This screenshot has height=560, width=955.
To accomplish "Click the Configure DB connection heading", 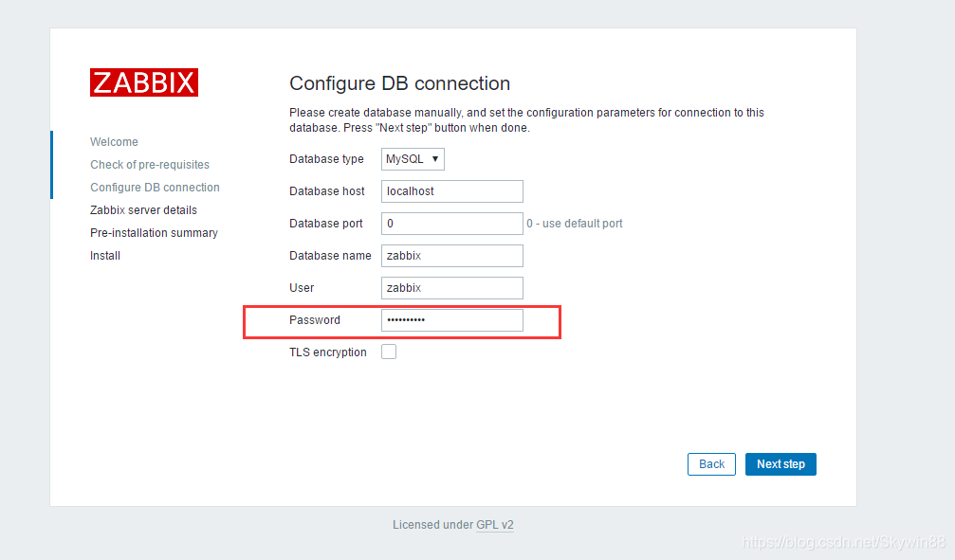I will [399, 83].
